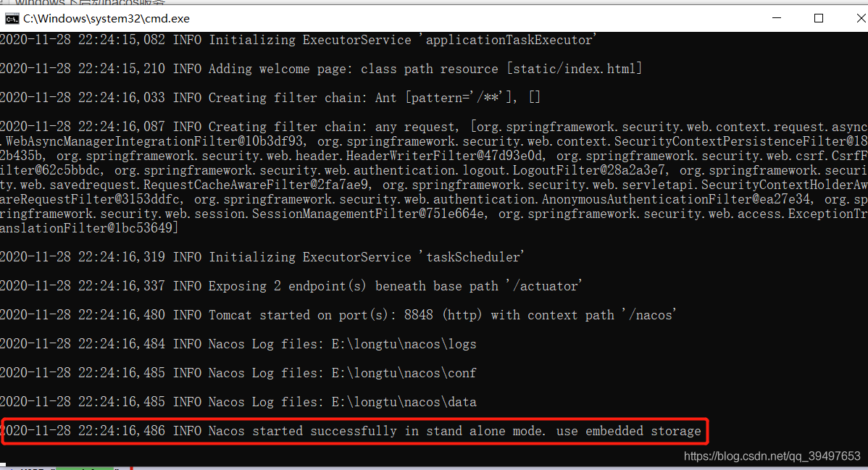Maximize the cmd.exe window

click(x=819, y=18)
